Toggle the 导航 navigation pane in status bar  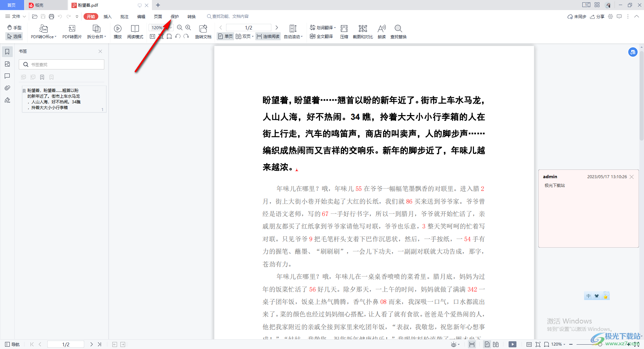pos(12,344)
